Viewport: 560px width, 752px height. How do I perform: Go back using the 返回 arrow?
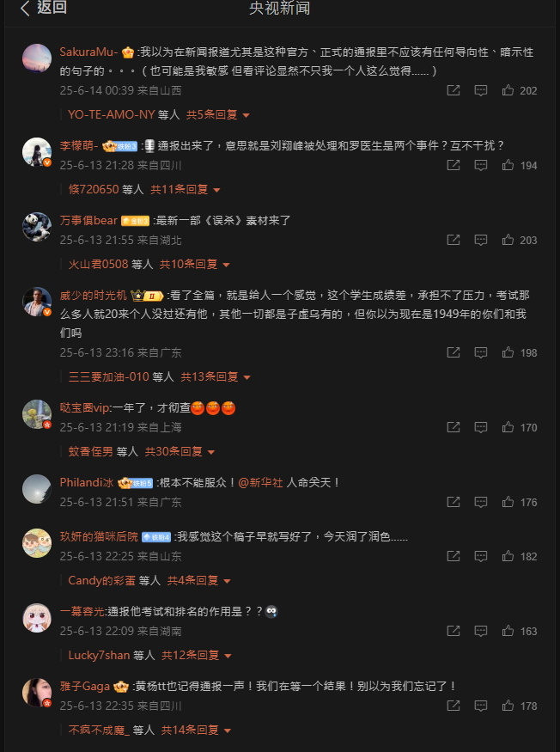[x=43, y=8]
